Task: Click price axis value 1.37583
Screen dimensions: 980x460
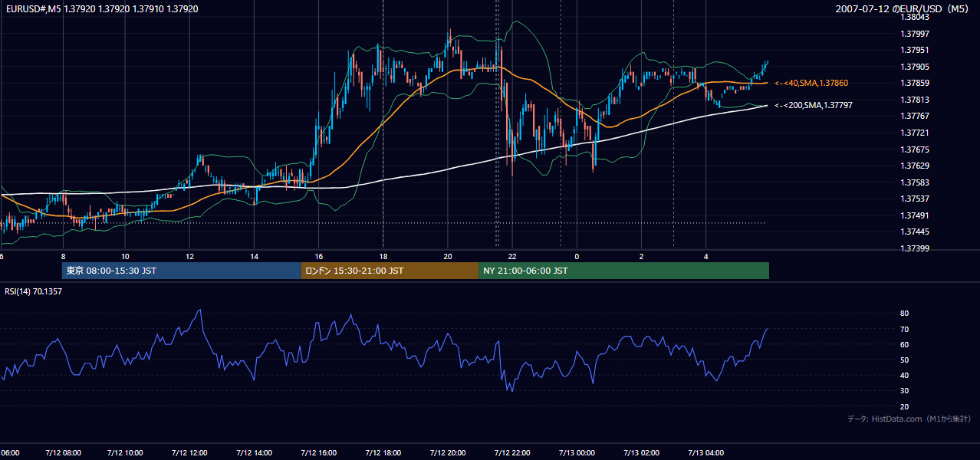Action: 915,182
